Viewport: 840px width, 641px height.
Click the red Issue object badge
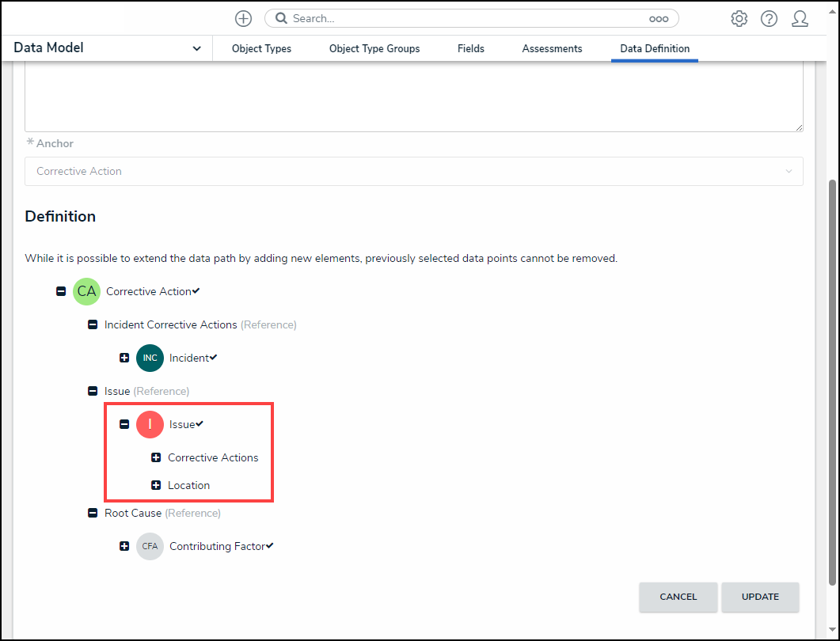150,424
